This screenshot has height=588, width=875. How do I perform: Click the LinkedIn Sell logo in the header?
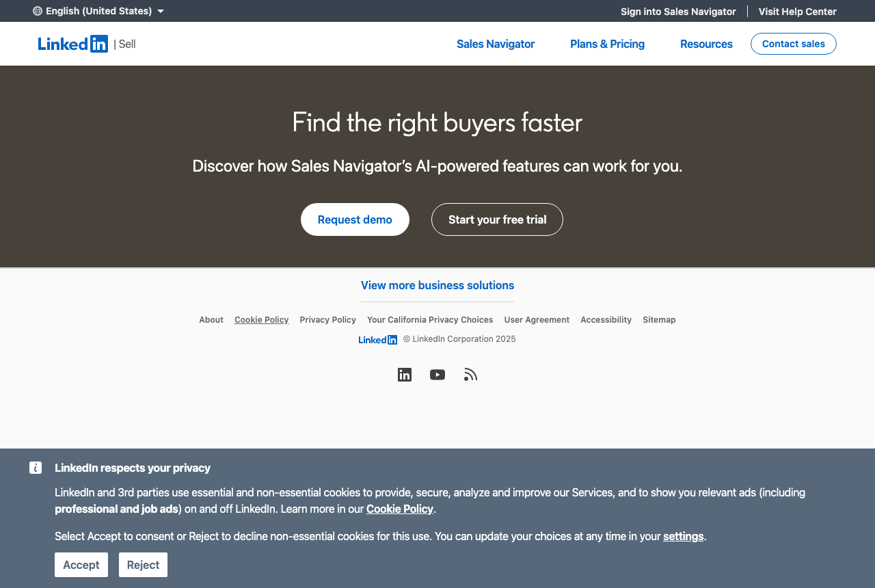(87, 44)
